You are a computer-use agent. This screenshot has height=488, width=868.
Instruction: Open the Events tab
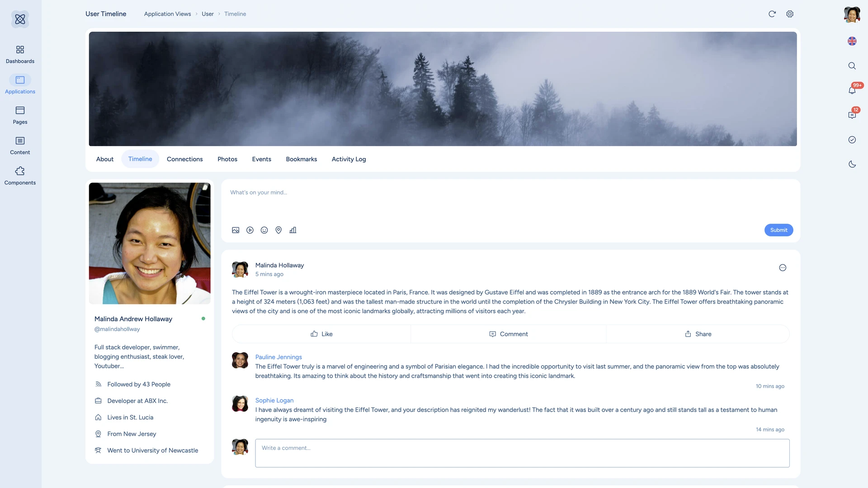coord(261,159)
